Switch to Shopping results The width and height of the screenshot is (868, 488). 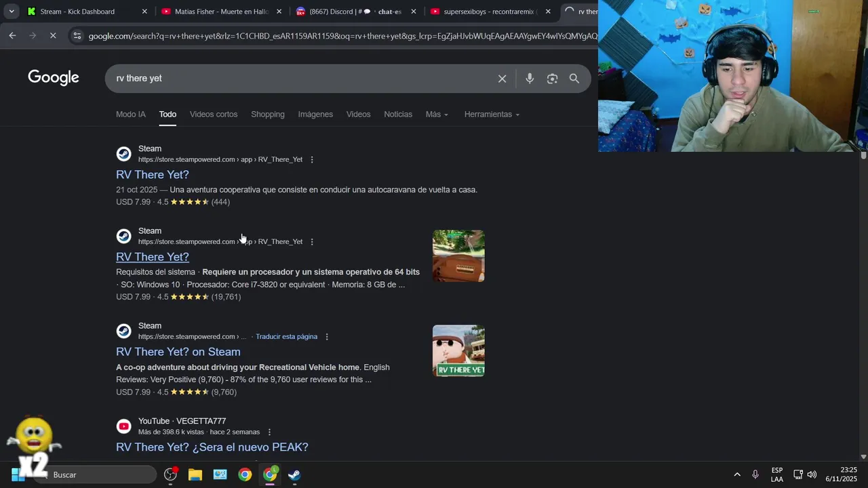click(268, 115)
